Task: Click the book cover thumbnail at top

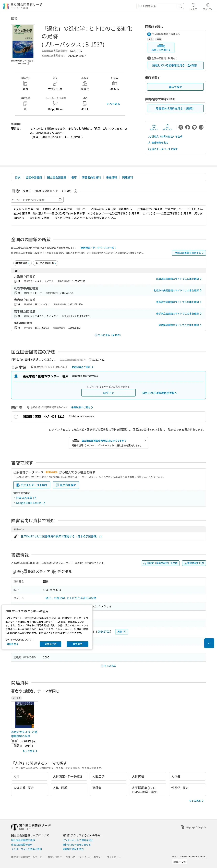Action: tap(23, 41)
